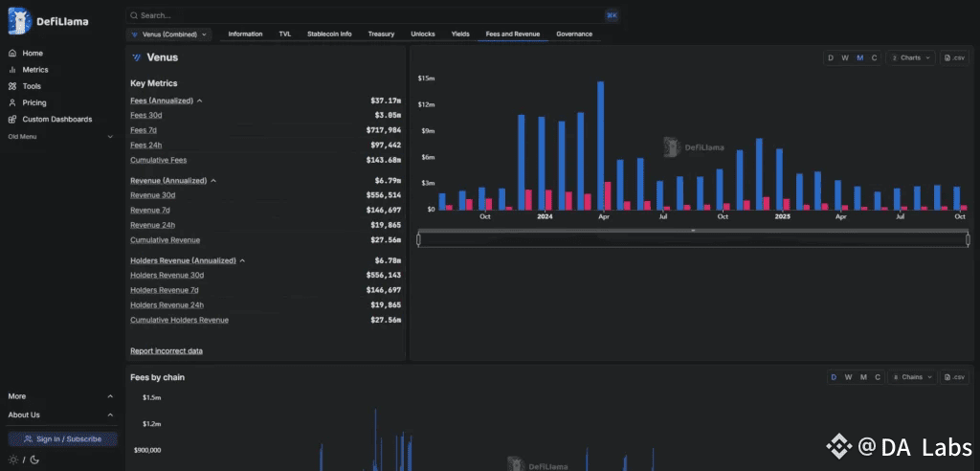980x471 pixels.
Task: Switch to dark mode moon icon
Action: click(34, 460)
